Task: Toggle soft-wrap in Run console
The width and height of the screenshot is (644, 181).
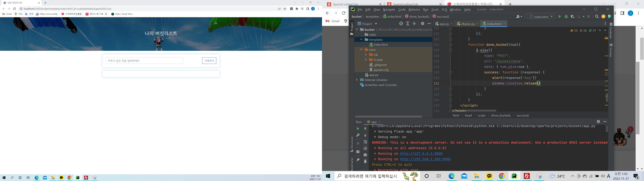Action: (x=365, y=142)
